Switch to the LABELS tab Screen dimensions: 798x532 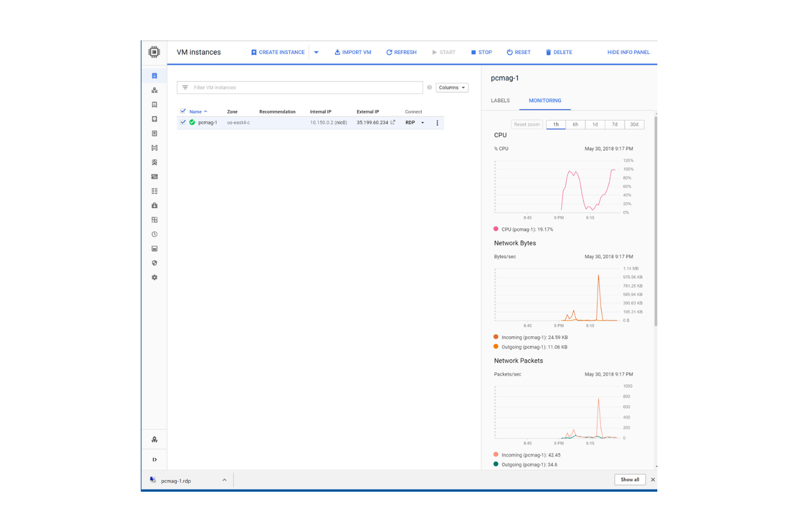coord(500,100)
